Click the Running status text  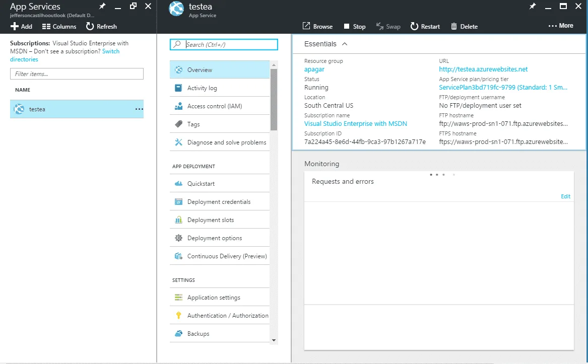click(x=316, y=87)
